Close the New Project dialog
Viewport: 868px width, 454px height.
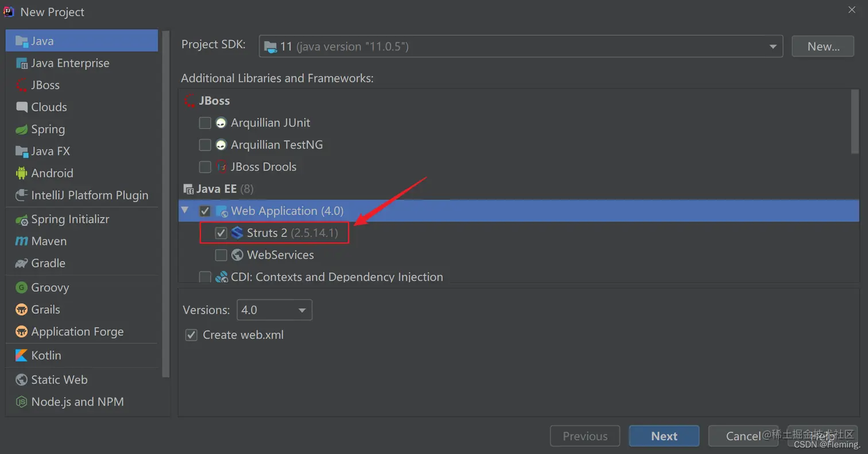(851, 10)
